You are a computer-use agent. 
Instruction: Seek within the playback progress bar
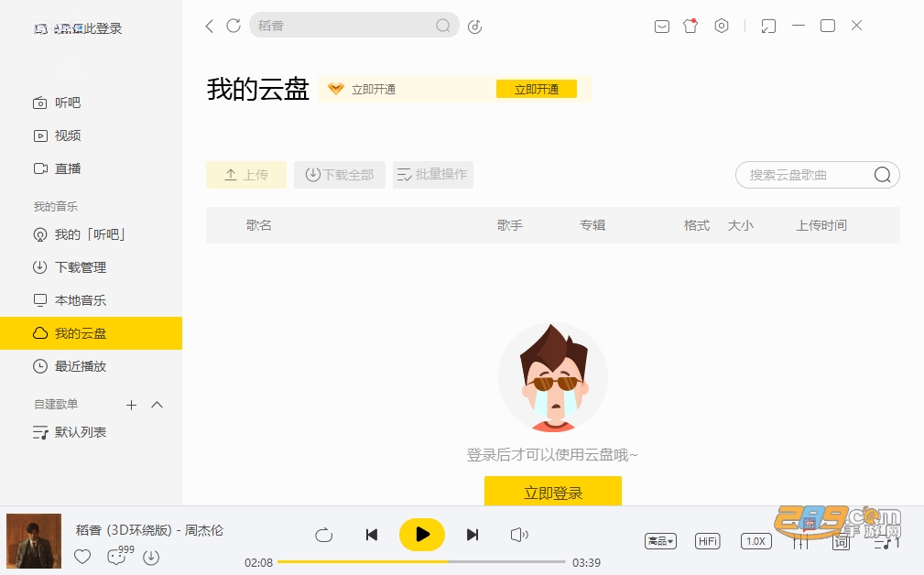tap(420, 562)
